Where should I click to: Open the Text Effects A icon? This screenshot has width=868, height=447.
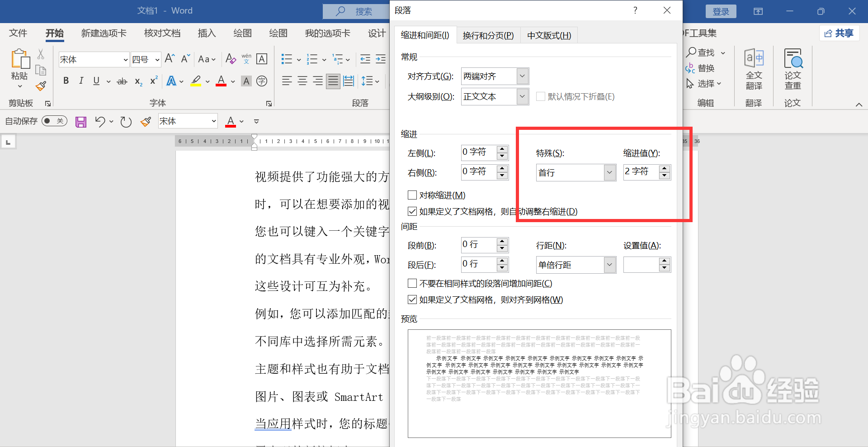click(171, 81)
